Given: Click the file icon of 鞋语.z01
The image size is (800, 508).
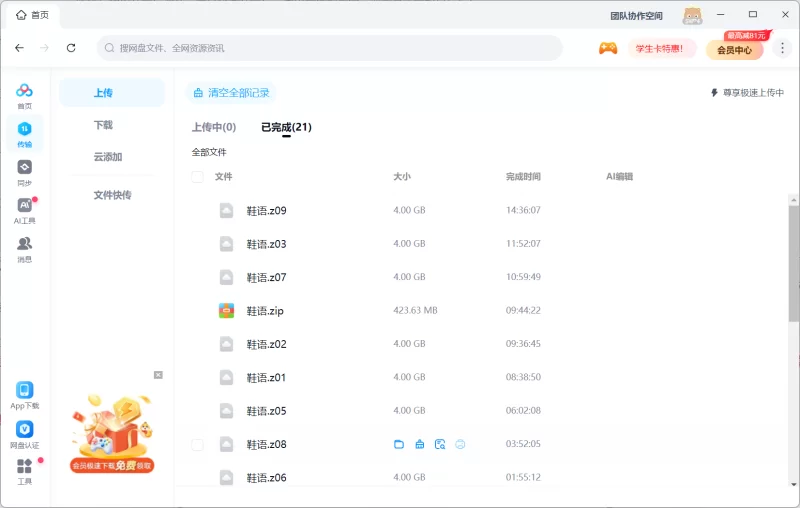Looking at the screenshot, I should [x=227, y=377].
